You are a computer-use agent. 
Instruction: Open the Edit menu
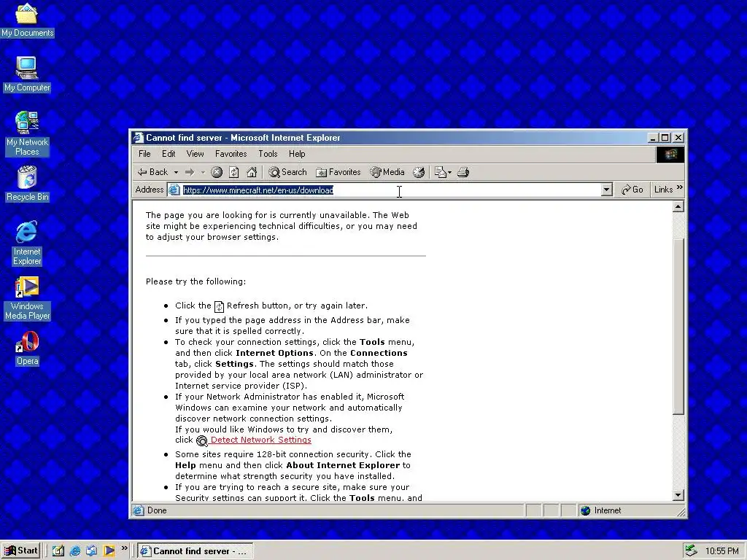point(169,154)
